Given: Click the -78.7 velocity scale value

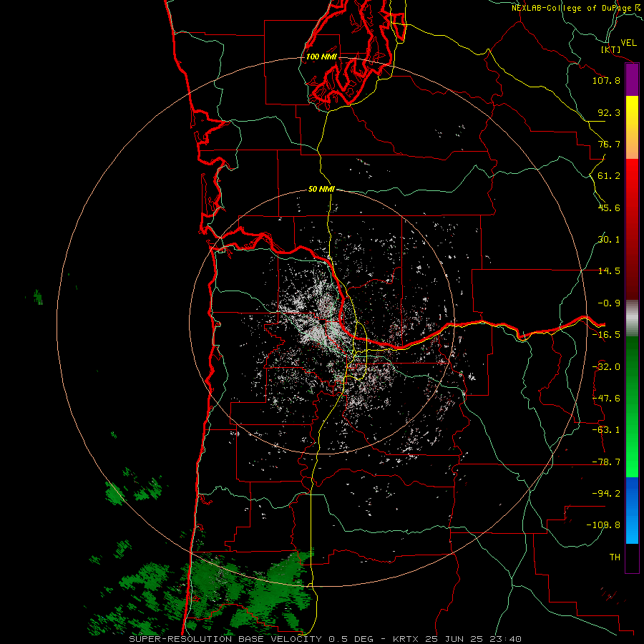Looking at the screenshot, I should pos(606,462).
